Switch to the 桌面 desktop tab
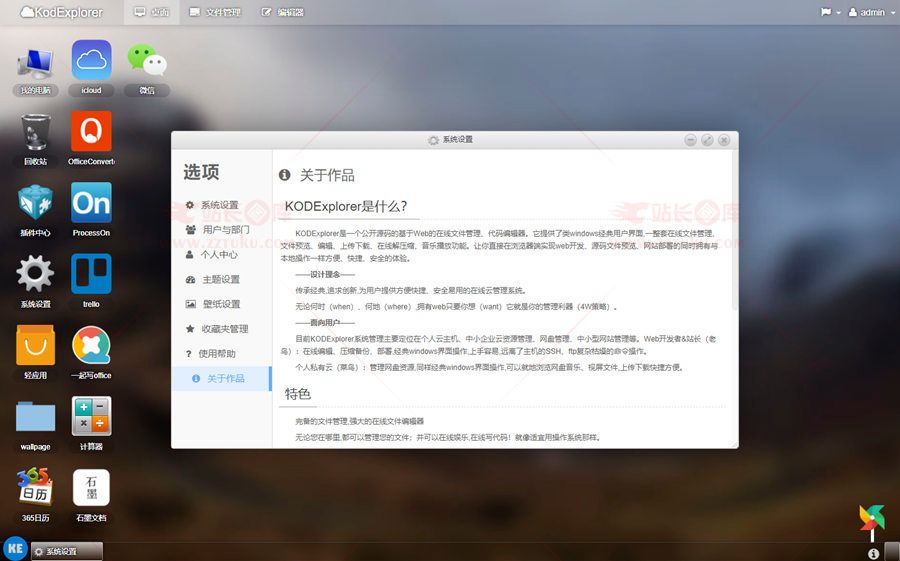 tap(152, 12)
